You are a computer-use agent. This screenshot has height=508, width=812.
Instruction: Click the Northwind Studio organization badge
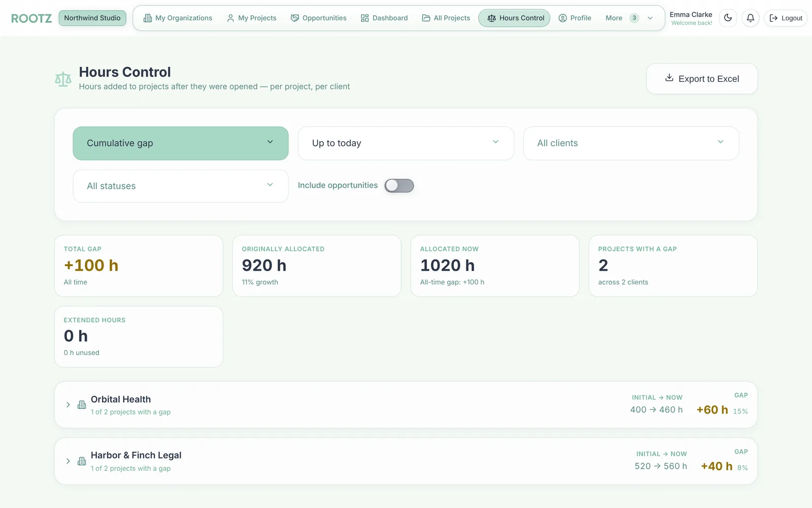tap(92, 18)
